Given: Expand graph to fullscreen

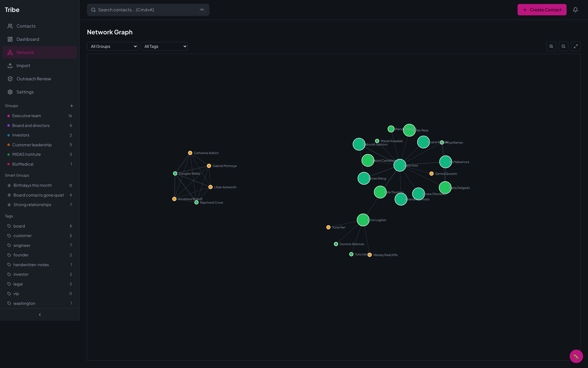Looking at the screenshot, I should [576, 46].
